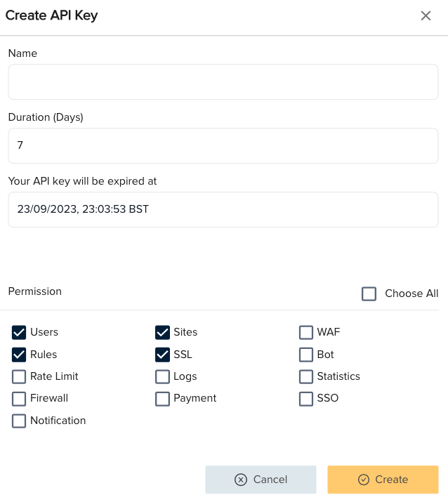Enable the Choose All checkbox
448x502 pixels.
click(369, 293)
